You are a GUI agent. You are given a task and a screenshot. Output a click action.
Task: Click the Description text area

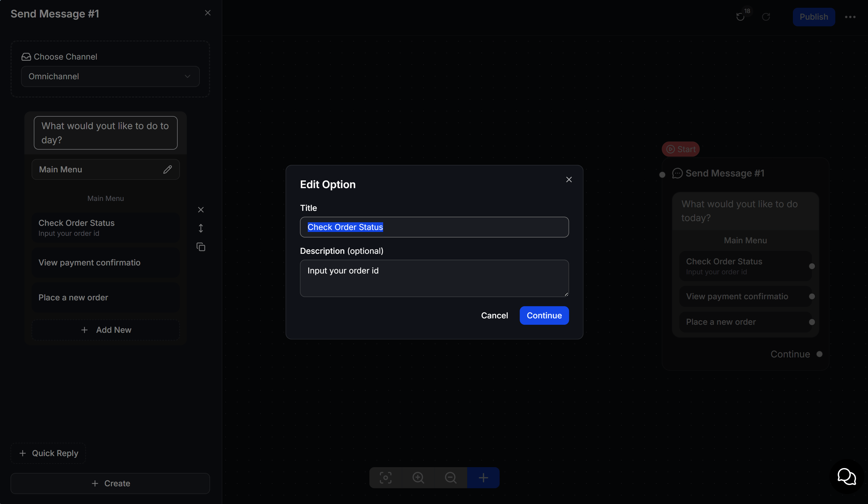(434, 278)
